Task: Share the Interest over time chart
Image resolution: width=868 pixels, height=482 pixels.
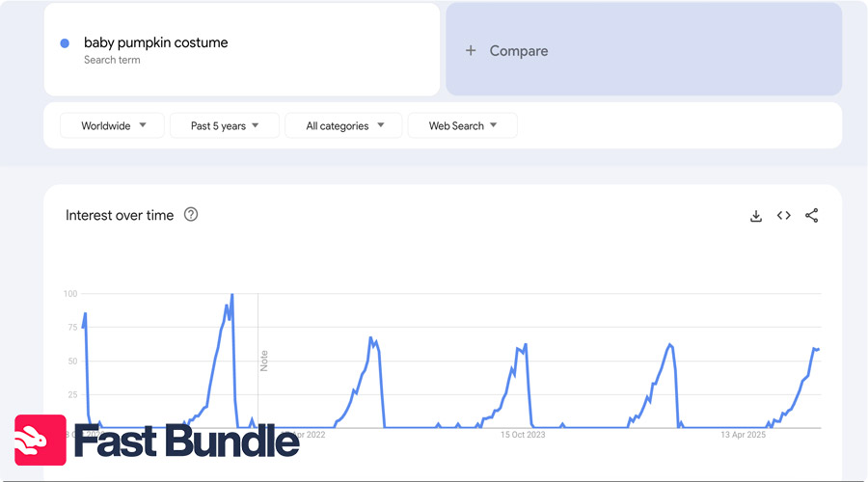Action: pyautogui.click(x=812, y=216)
